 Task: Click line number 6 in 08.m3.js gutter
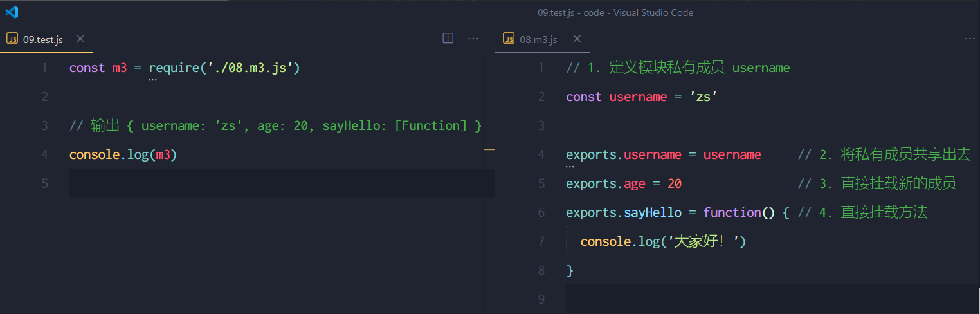click(540, 213)
